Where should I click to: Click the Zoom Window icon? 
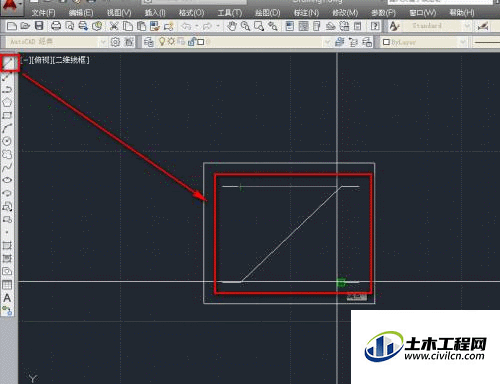tap(259, 26)
